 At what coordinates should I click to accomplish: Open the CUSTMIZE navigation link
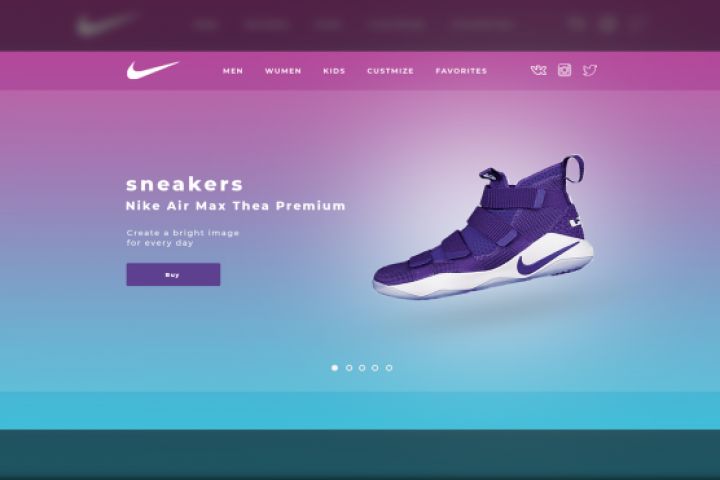click(390, 71)
